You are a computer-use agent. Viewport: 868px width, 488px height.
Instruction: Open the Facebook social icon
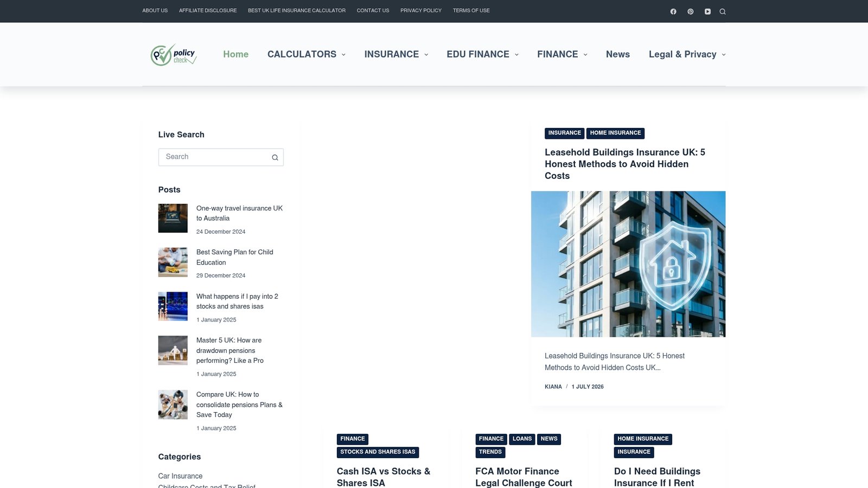(x=673, y=11)
